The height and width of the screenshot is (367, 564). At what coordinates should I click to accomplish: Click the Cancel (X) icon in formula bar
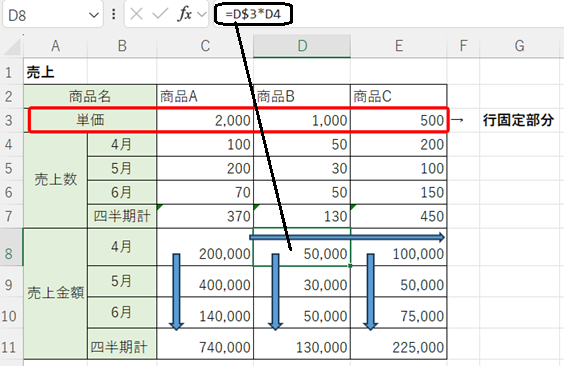[x=136, y=14]
